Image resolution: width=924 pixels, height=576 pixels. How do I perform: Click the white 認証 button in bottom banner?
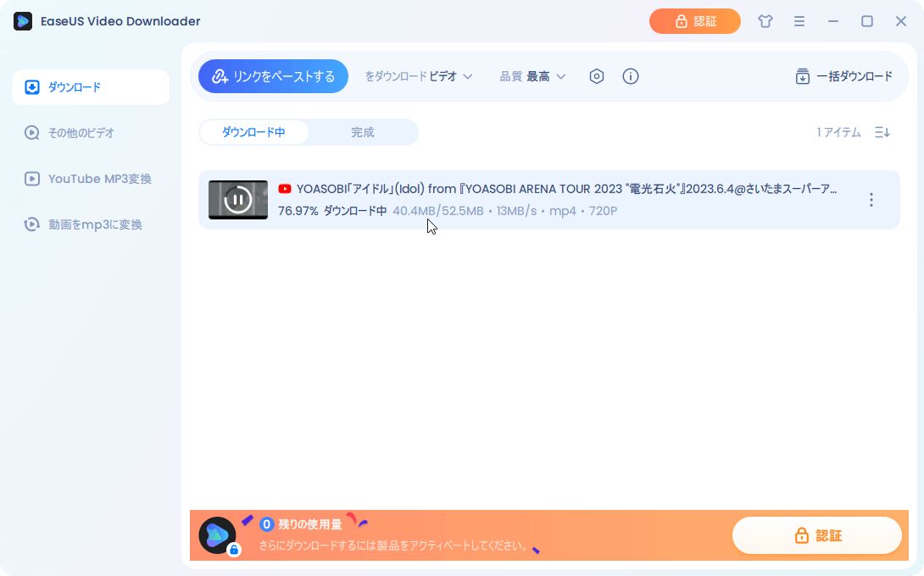pyautogui.click(x=817, y=535)
